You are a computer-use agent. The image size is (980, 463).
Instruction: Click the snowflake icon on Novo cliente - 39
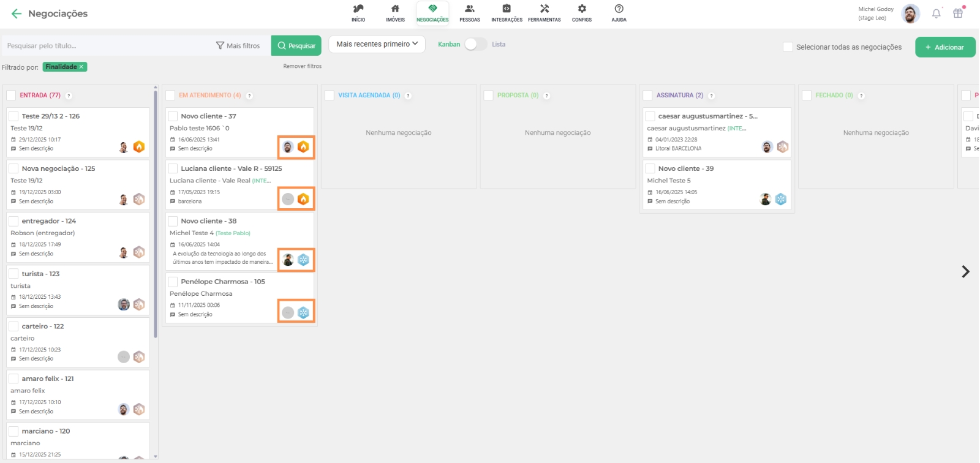pos(780,199)
